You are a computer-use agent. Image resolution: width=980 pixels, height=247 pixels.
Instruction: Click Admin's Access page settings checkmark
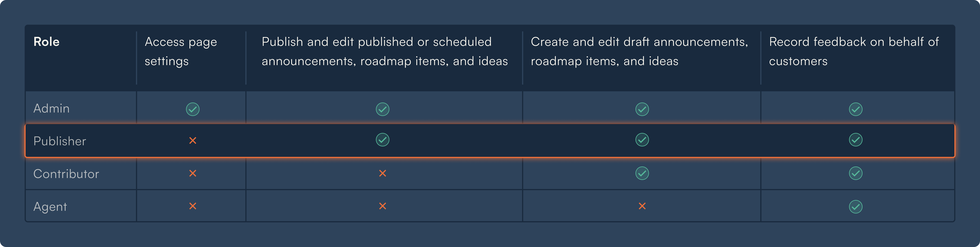coord(193,109)
